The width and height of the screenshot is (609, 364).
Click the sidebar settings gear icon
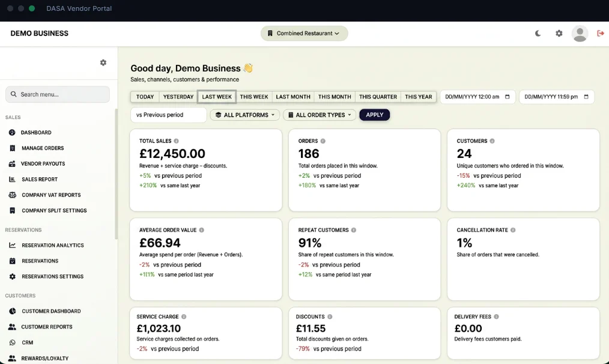click(x=103, y=62)
